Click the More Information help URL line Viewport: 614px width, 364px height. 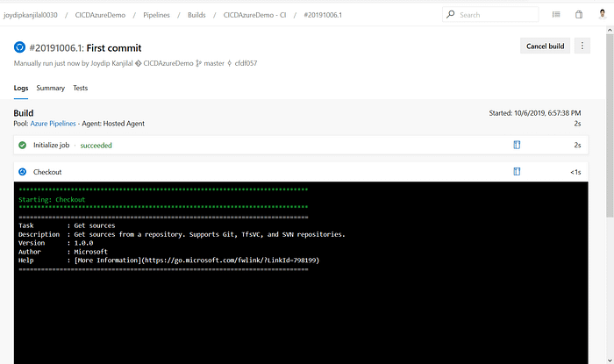pyautogui.click(x=168, y=261)
